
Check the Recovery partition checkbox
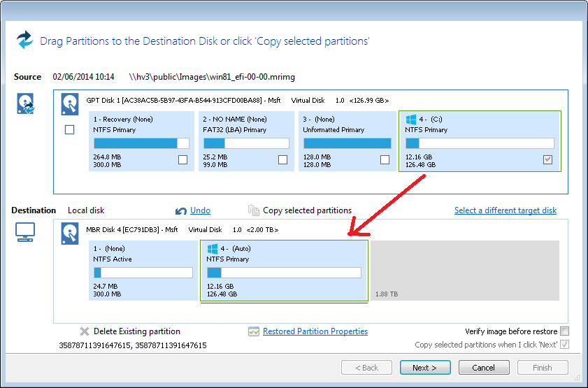point(183,160)
